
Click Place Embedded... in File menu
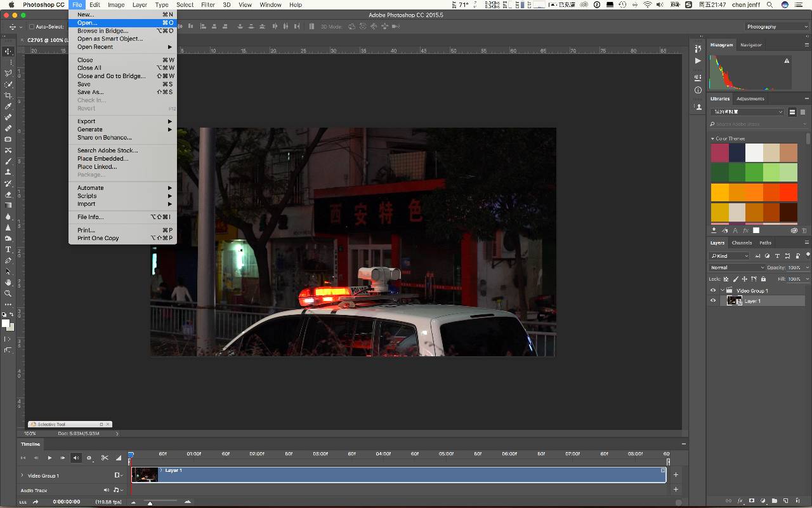pos(103,159)
